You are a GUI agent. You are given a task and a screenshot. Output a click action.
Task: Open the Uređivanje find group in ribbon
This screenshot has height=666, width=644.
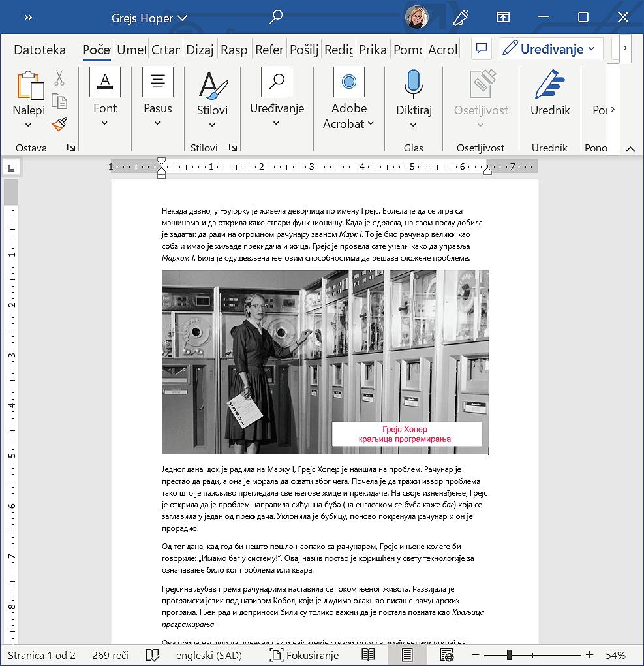(x=277, y=97)
